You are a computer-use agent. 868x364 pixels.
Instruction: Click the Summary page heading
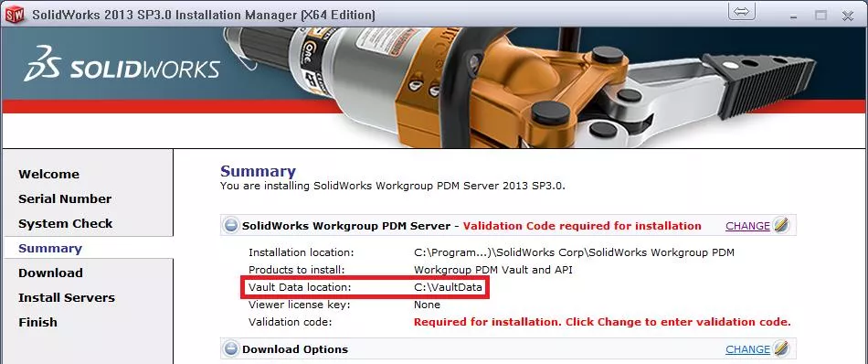[x=258, y=171]
